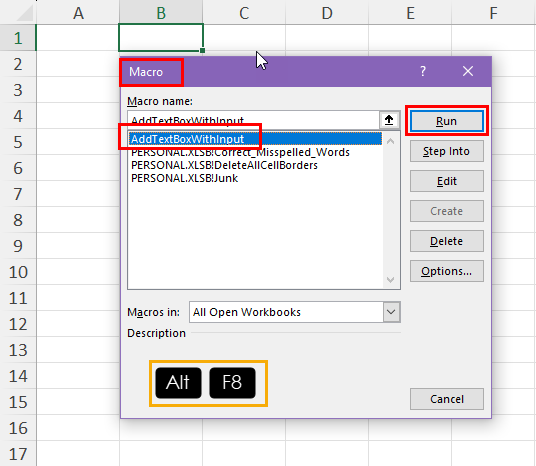Edit the selected macro

(x=446, y=181)
